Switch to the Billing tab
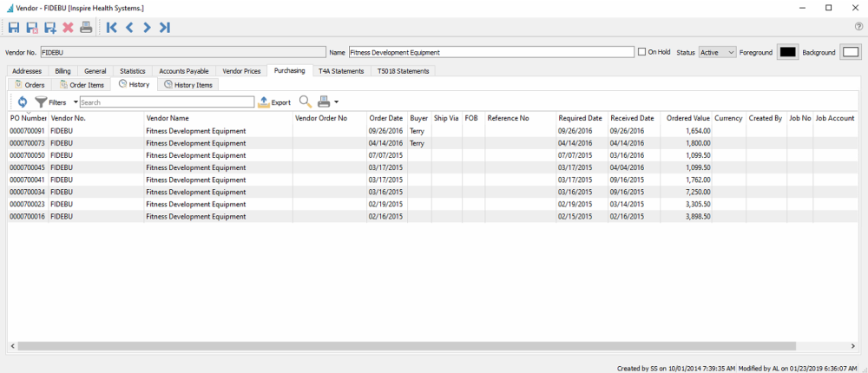Viewport: 868px width, 373px height. (62, 71)
